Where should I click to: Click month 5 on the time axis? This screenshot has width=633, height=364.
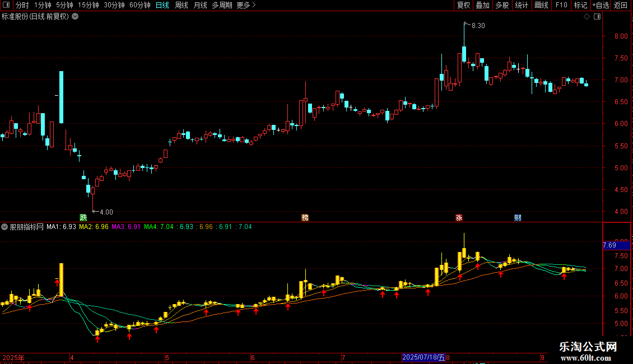point(167,357)
